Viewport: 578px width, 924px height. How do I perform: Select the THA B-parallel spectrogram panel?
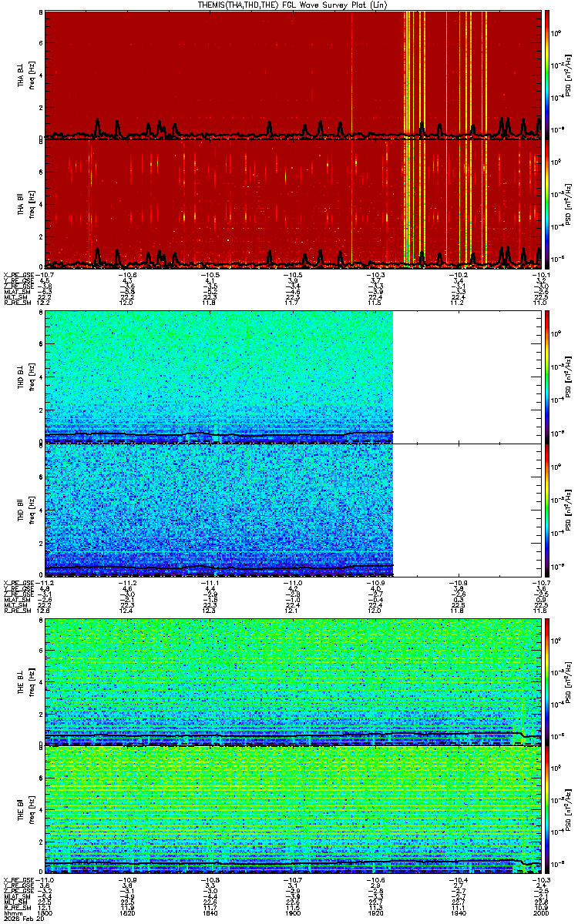(293, 204)
